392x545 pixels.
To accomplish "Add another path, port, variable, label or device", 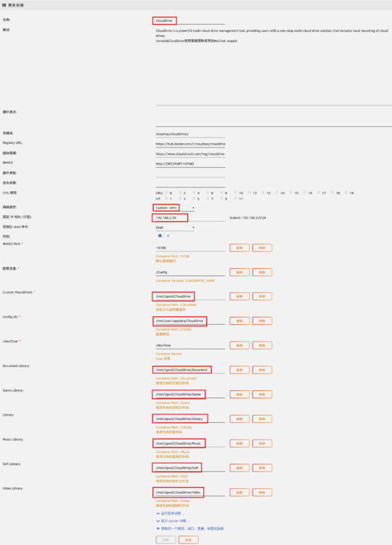I will [190, 529].
